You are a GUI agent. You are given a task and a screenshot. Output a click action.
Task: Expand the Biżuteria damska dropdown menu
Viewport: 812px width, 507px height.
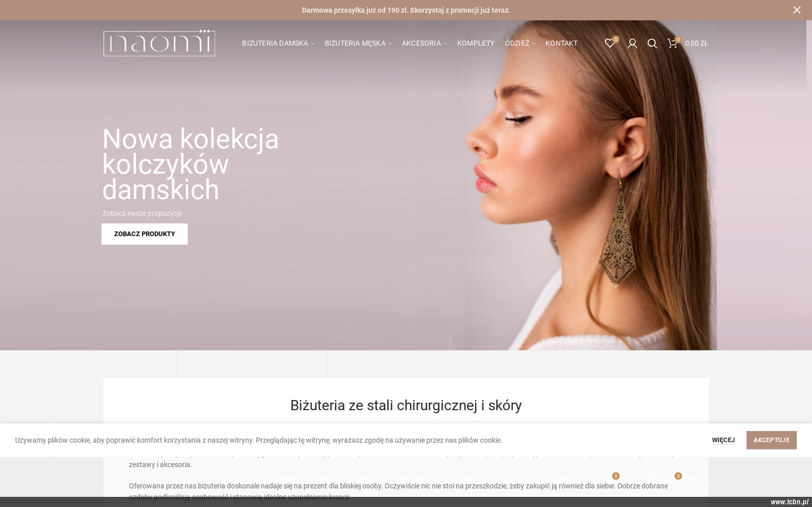click(x=278, y=43)
